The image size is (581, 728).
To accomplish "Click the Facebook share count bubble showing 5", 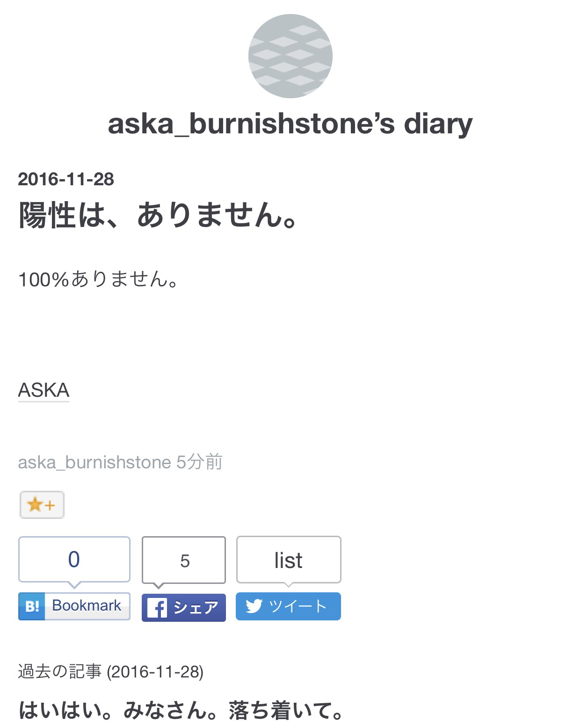I will (x=184, y=560).
